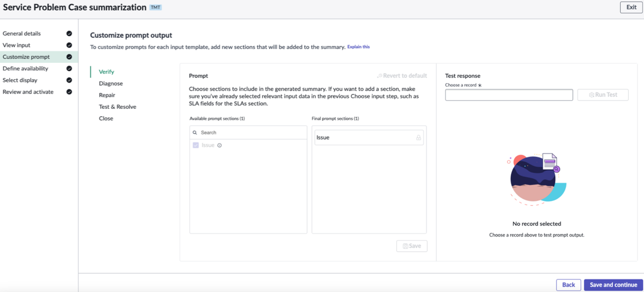Click the No record selected illustration
The height and width of the screenshot is (292, 644).
point(537,179)
